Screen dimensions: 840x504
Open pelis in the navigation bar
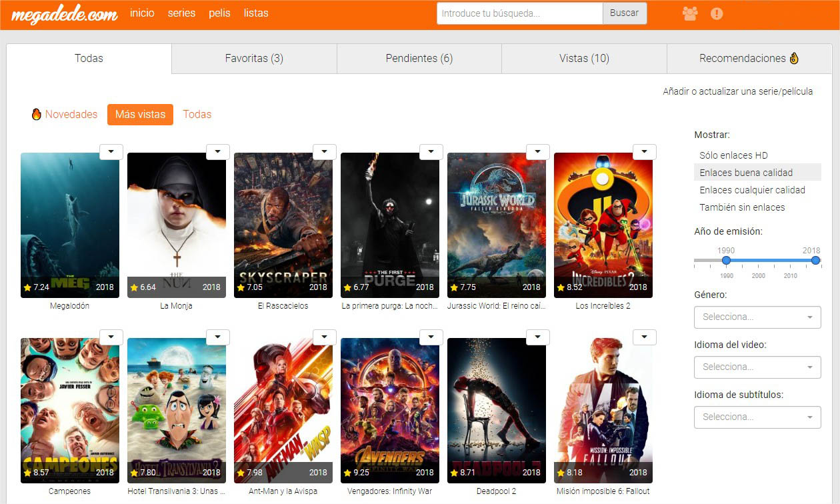click(219, 13)
